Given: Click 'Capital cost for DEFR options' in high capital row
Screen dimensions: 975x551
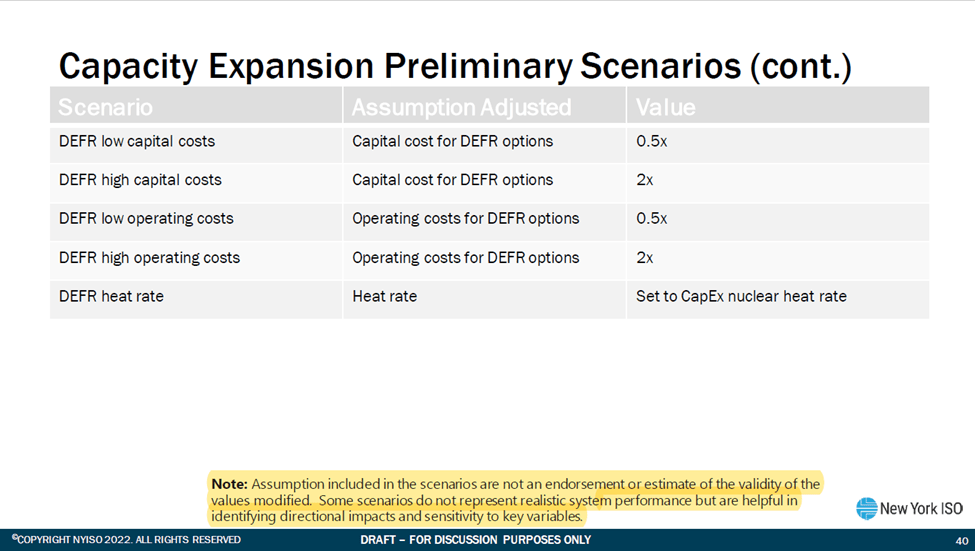Looking at the screenshot, I should [x=452, y=180].
